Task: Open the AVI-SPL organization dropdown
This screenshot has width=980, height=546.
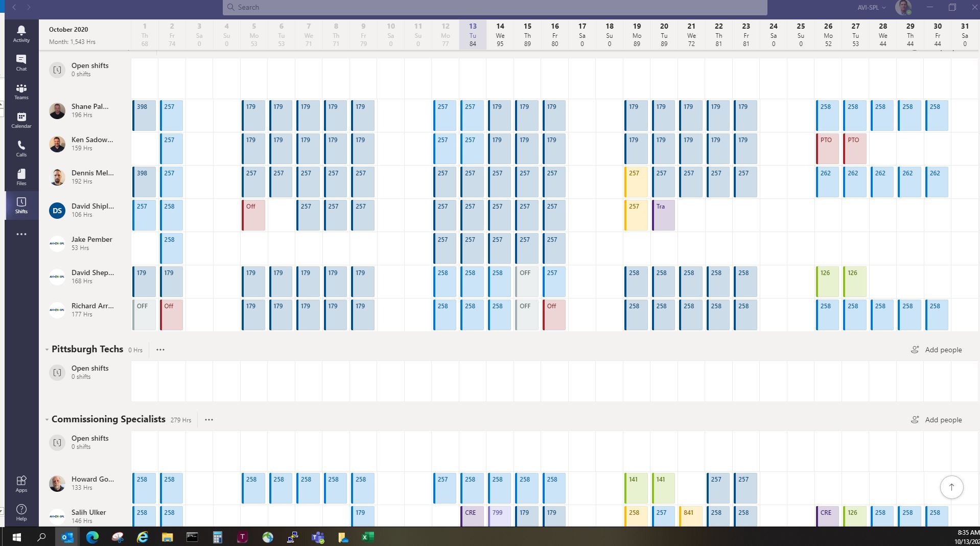Action: (872, 7)
